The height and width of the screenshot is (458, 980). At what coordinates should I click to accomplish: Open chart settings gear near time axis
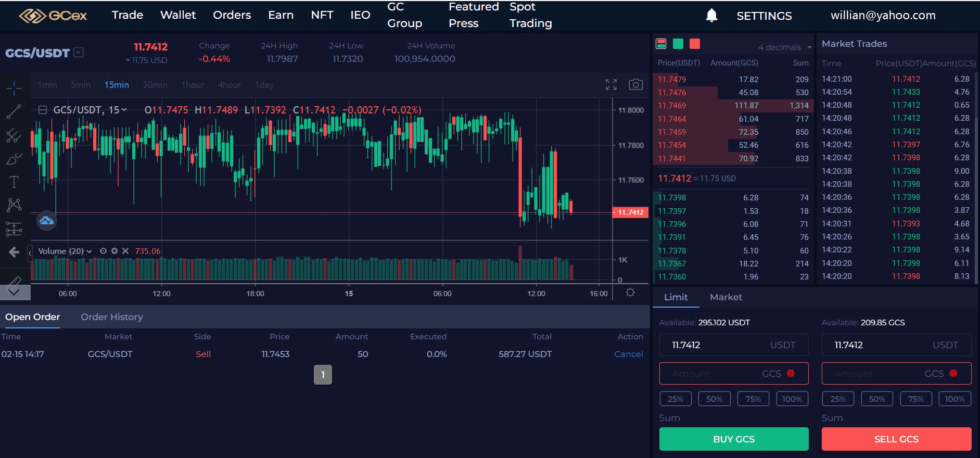click(630, 292)
